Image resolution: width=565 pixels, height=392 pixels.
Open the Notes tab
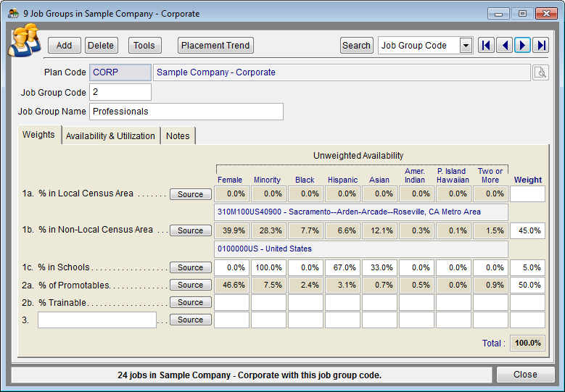tap(178, 136)
